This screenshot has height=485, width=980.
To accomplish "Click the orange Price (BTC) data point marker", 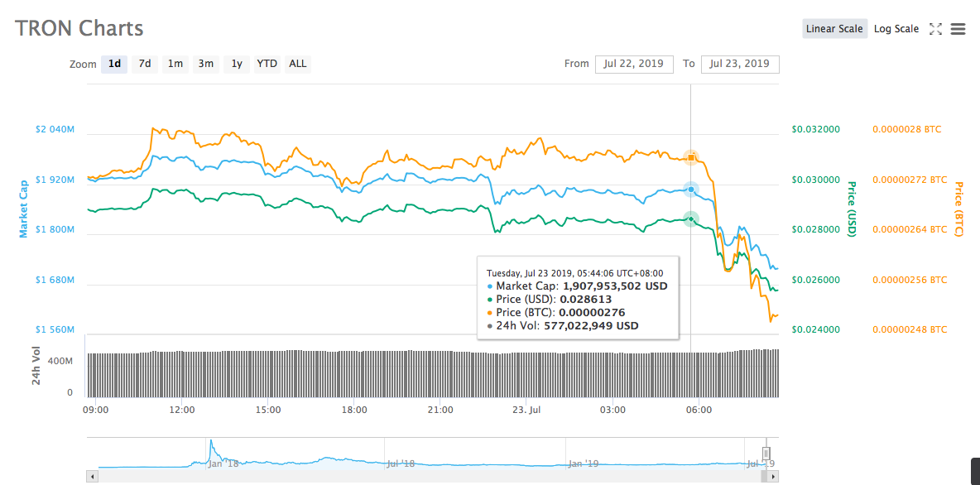I will click(x=691, y=156).
